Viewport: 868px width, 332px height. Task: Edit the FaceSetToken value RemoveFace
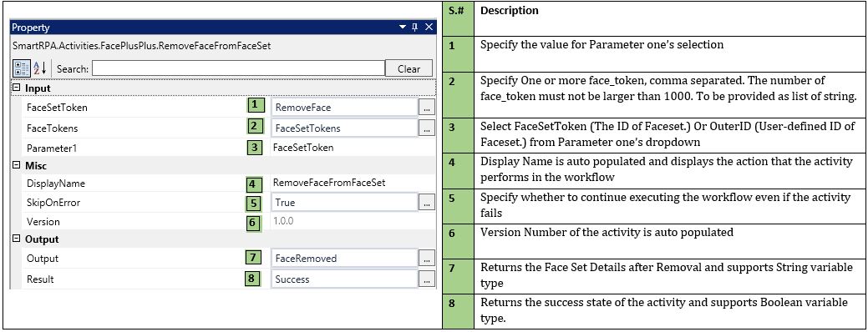coord(343,108)
